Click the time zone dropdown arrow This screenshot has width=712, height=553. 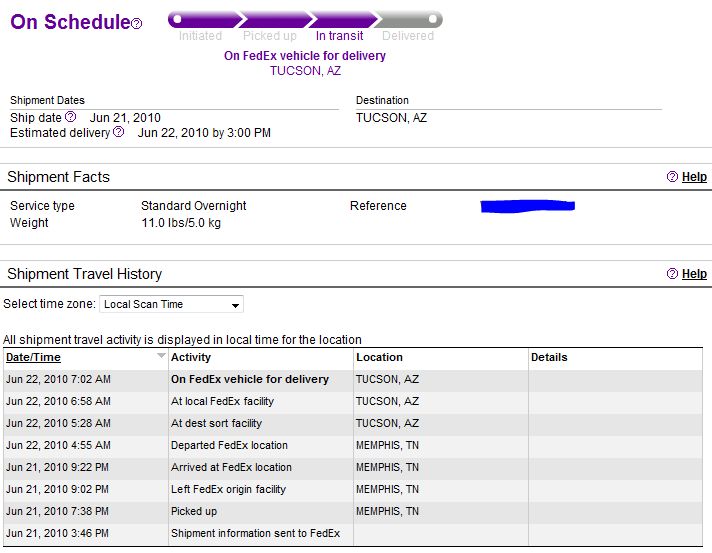(235, 306)
